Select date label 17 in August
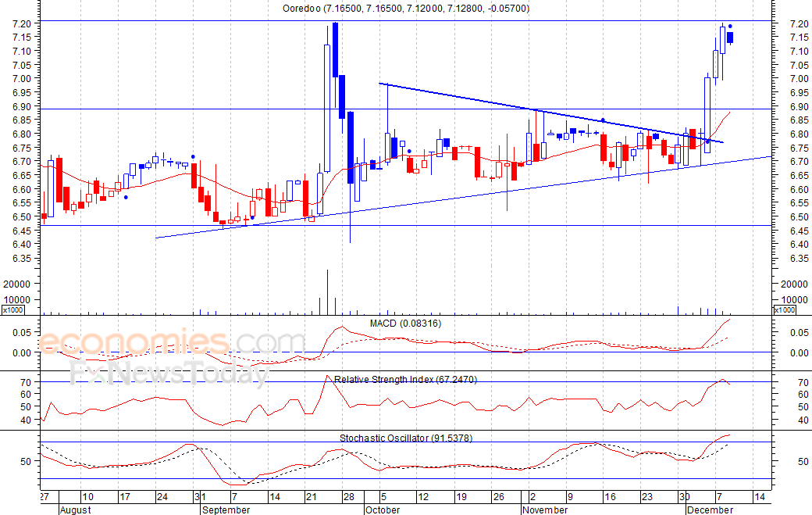This screenshot has height=515, width=812. (125, 496)
